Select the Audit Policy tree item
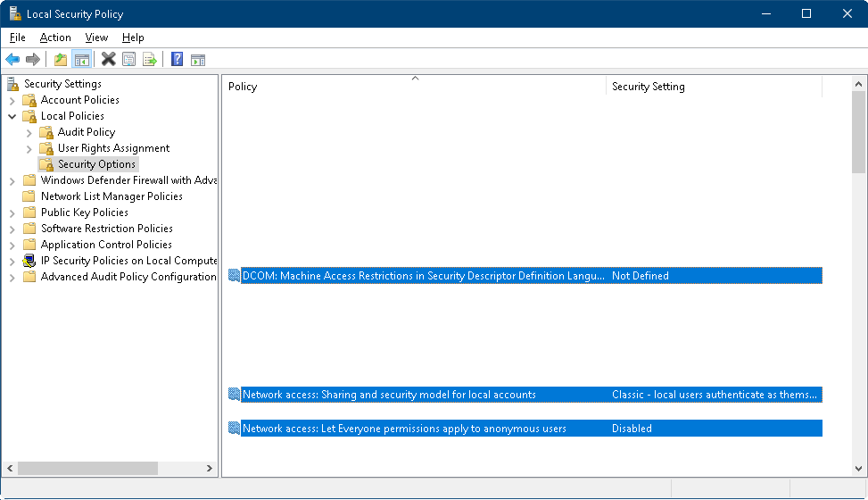 click(87, 132)
